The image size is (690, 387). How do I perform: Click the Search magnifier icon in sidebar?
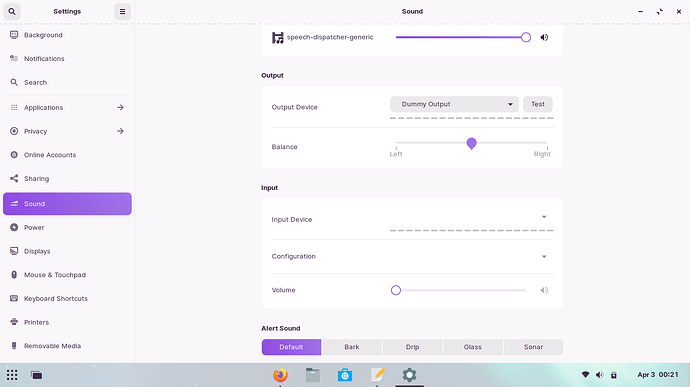pyautogui.click(x=14, y=82)
